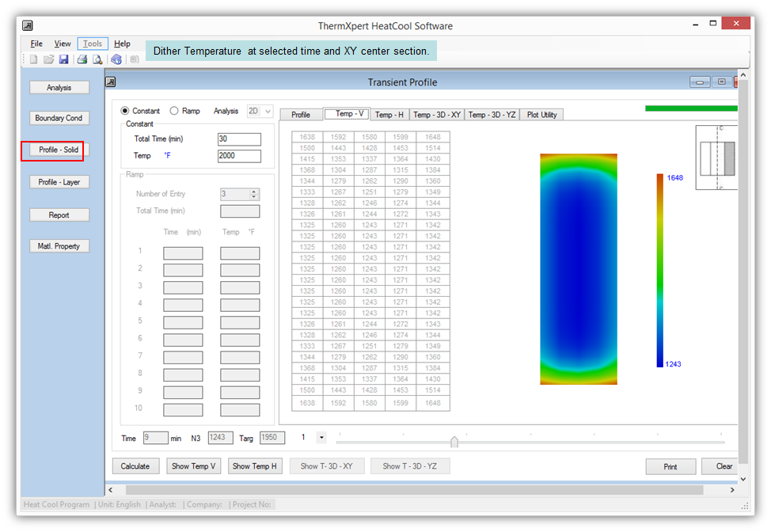Click the Boundary Cond sidebar button
The image size is (771, 532).
59,118
